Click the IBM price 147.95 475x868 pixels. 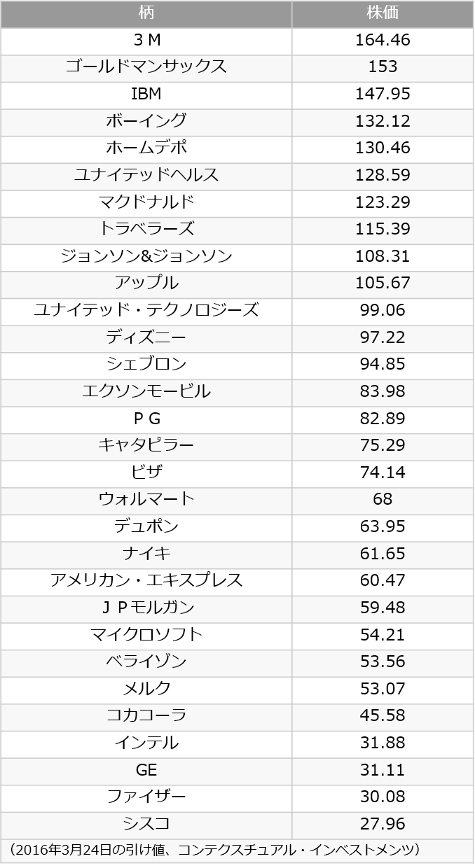click(x=383, y=95)
